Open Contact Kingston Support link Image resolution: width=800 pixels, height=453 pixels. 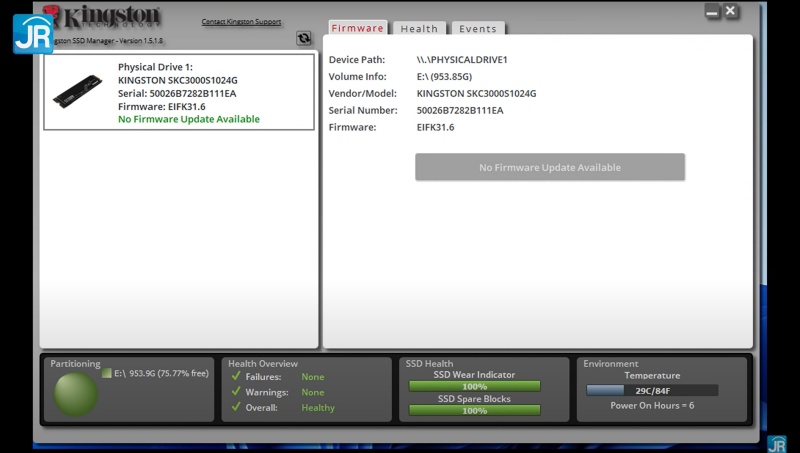click(x=241, y=21)
